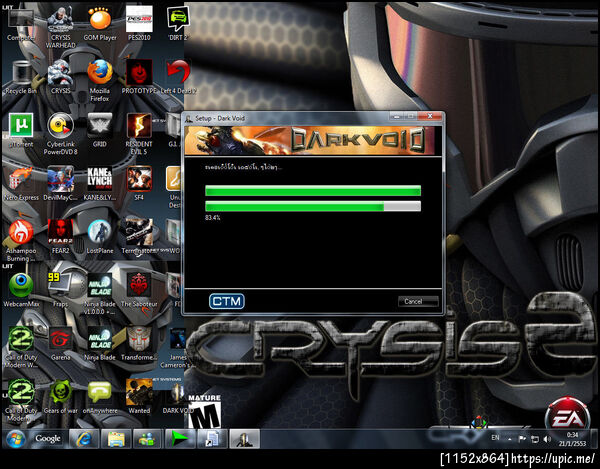Close the Dark Void setup window
This screenshot has width=600, height=469.
pyautogui.click(x=430, y=116)
